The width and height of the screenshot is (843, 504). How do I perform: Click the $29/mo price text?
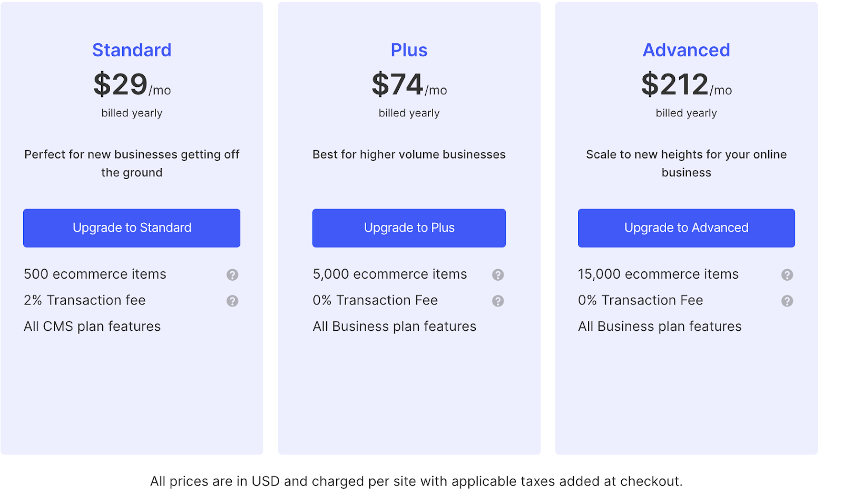click(132, 85)
